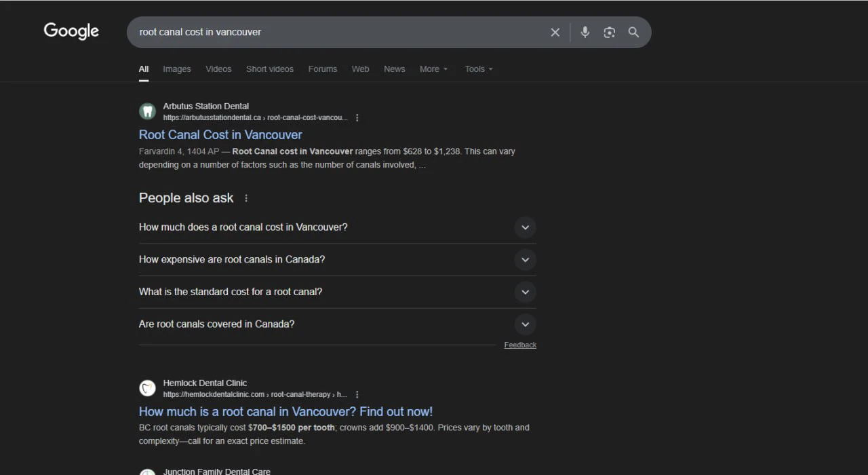Expand 'How much does a root canal cost in Vancouver?'
868x475 pixels.
[338, 227]
